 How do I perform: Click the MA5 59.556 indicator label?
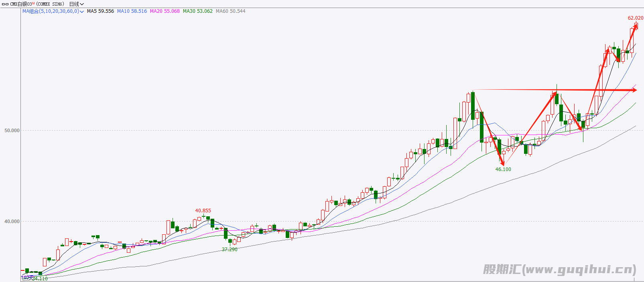coord(100,11)
